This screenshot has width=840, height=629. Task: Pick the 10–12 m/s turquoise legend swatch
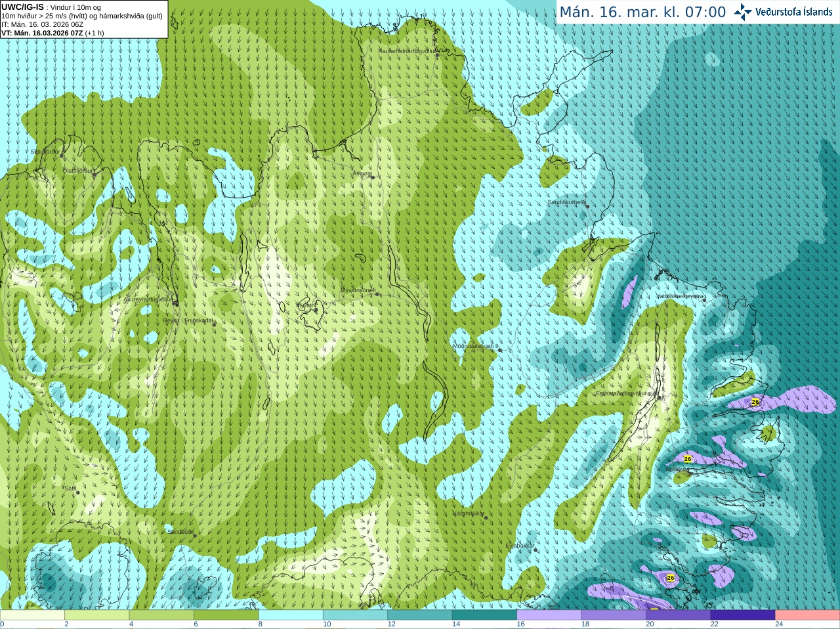pyautogui.click(x=356, y=615)
